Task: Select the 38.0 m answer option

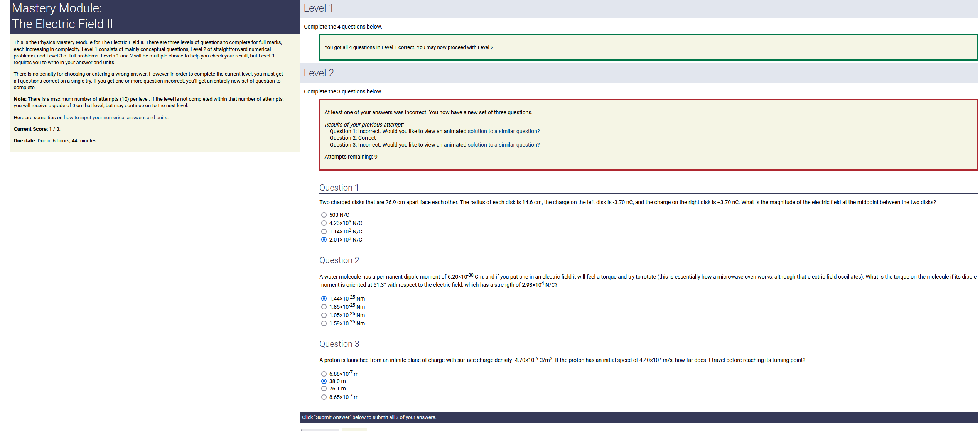Action: 324,381
